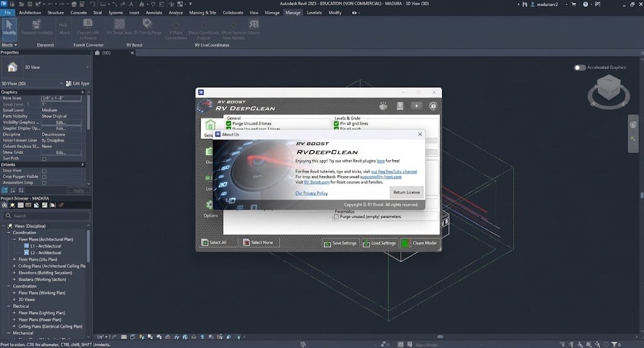
Task: Click the Project Browser vertical scrollbar
Action: (88, 246)
